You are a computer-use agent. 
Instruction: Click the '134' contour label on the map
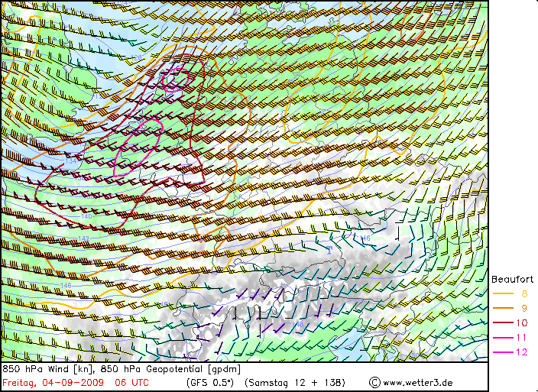70,160
